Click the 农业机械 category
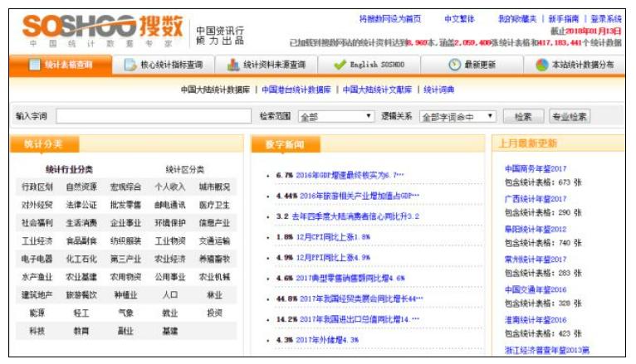 pyautogui.click(x=214, y=277)
